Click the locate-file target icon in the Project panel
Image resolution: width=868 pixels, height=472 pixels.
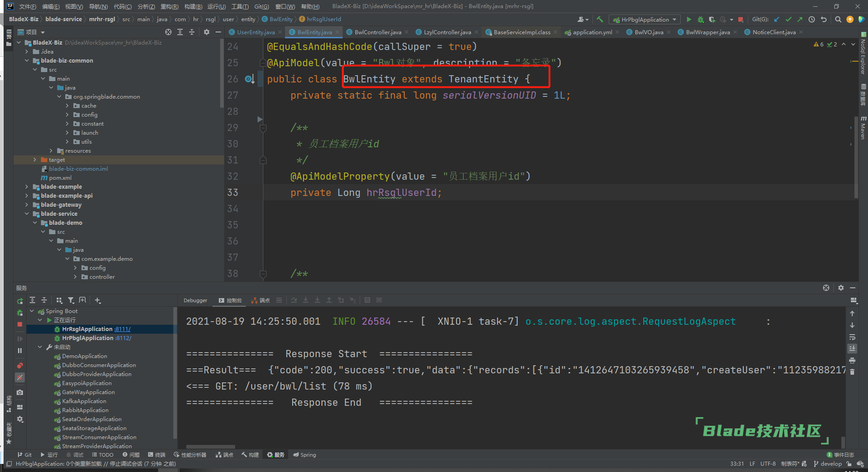168,32
